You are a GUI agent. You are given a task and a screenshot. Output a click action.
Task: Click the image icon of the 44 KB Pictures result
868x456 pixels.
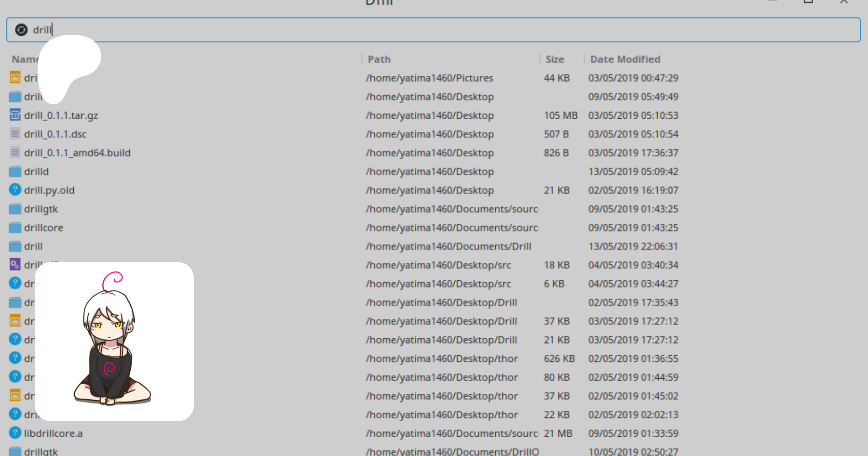point(15,77)
